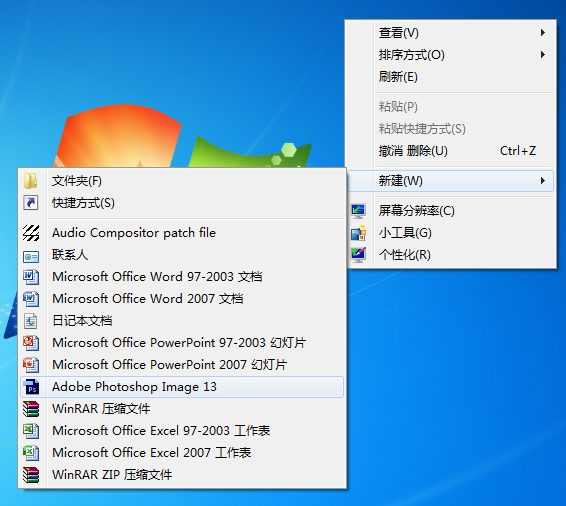Open 小工具(G) from the context menu
The height and width of the screenshot is (506, 566).
pyautogui.click(x=450, y=233)
